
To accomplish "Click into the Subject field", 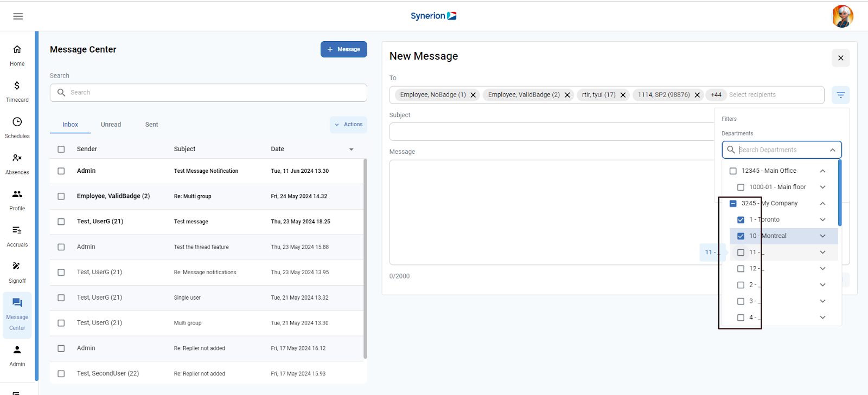I will [x=552, y=132].
